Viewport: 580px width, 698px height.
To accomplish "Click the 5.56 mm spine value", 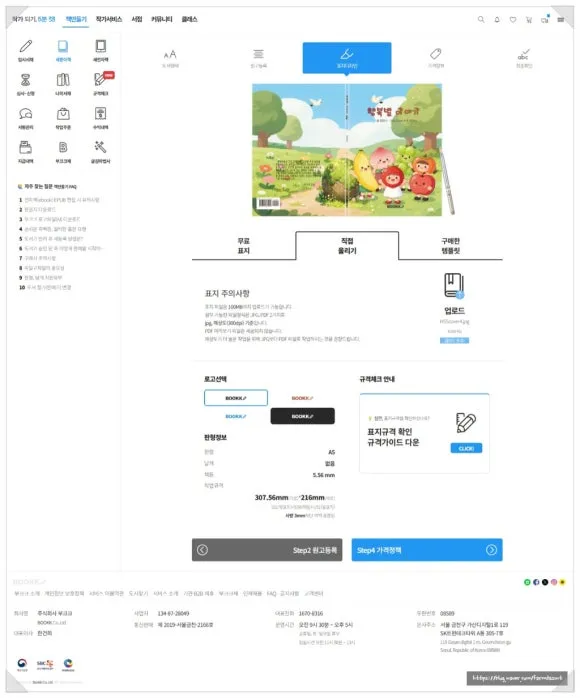I will [324, 475].
